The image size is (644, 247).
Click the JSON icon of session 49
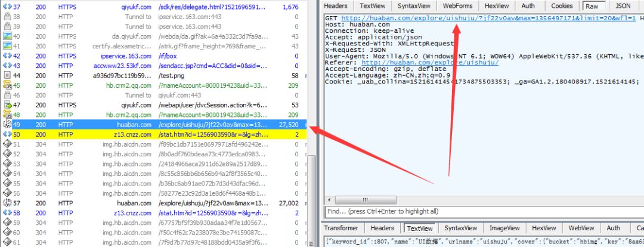pos(7,125)
